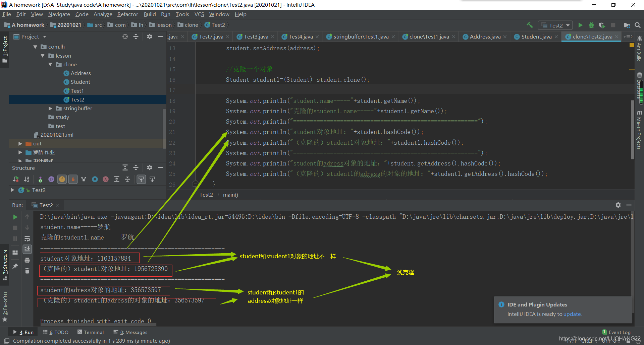Click main() in editor breadcrumb
Image resolution: width=644 pixels, height=345 pixels.
coord(230,195)
